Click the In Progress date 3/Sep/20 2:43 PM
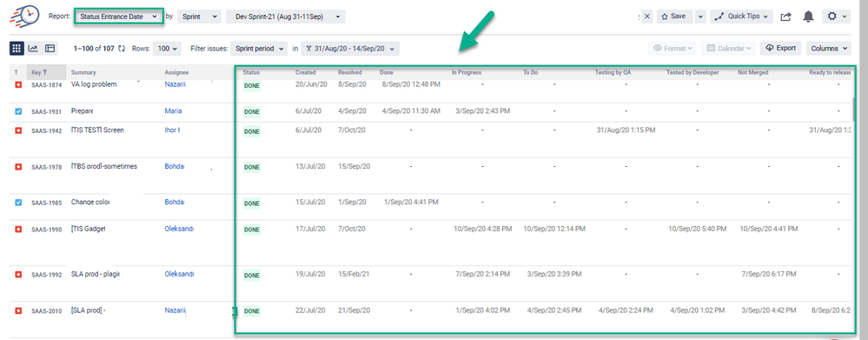This screenshot has height=340, width=868. (483, 110)
